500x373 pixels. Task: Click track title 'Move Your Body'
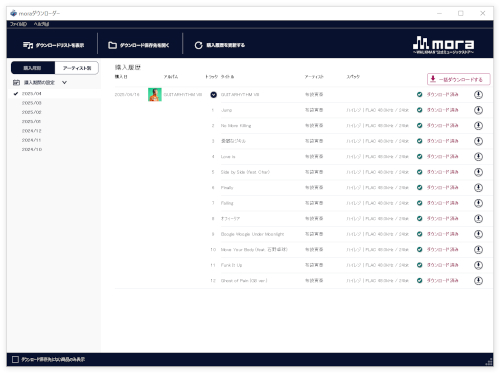click(x=254, y=250)
